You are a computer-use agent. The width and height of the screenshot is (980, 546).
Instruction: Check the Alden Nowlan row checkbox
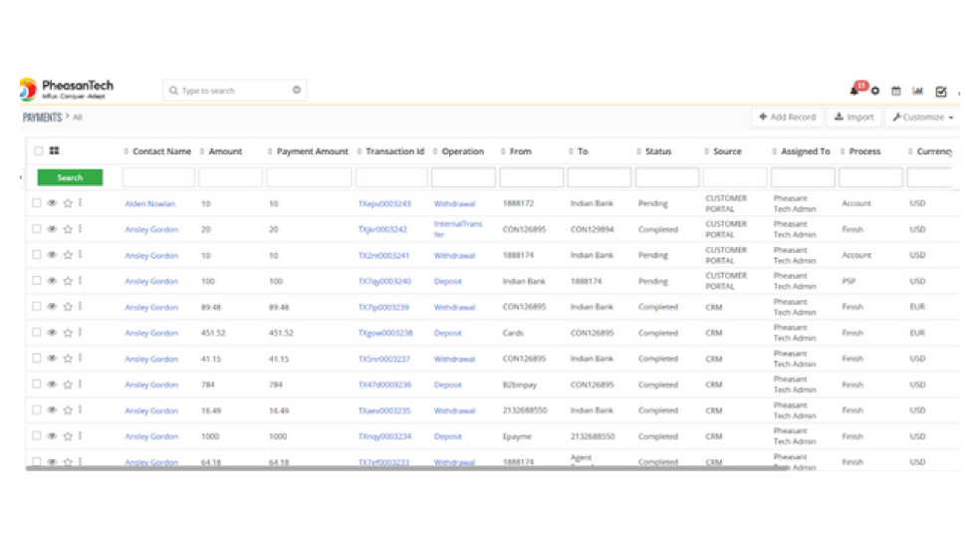[x=37, y=203]
